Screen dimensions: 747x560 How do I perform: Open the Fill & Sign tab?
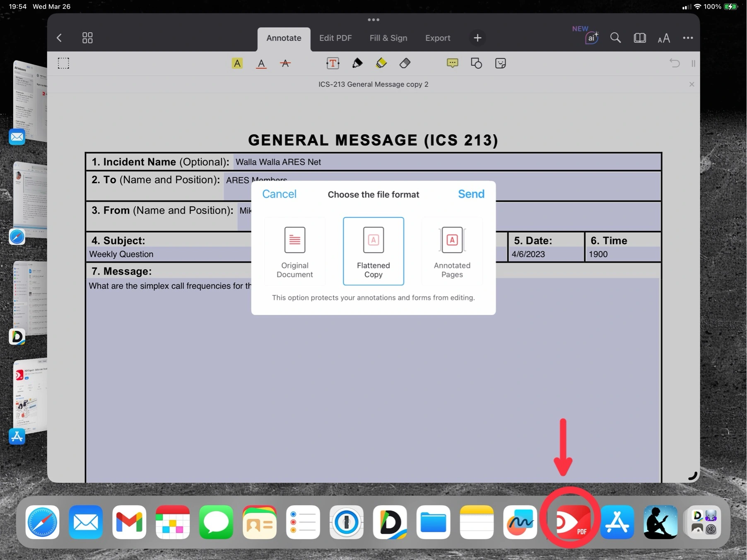coord(388,38)
